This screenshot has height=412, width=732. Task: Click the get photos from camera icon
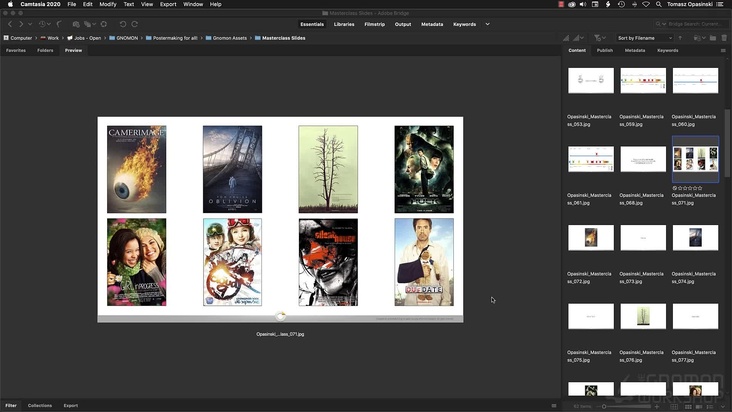click(x=76, y=24)
